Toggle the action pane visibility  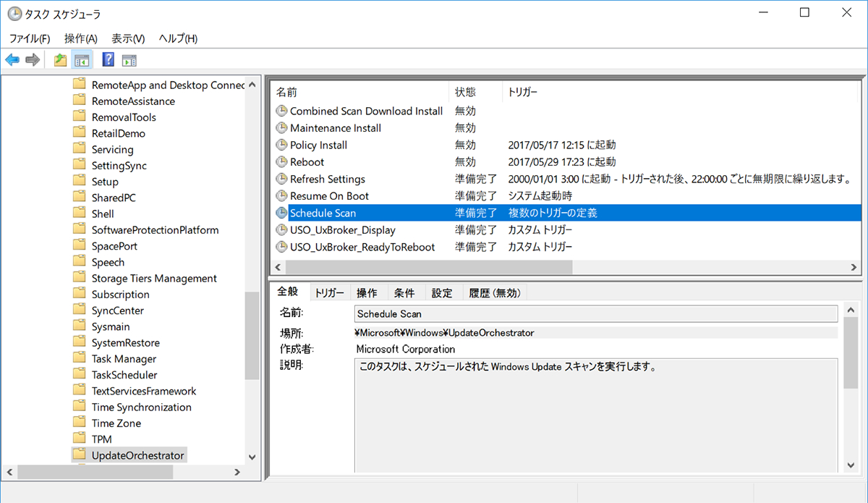[x=129, y=59]
